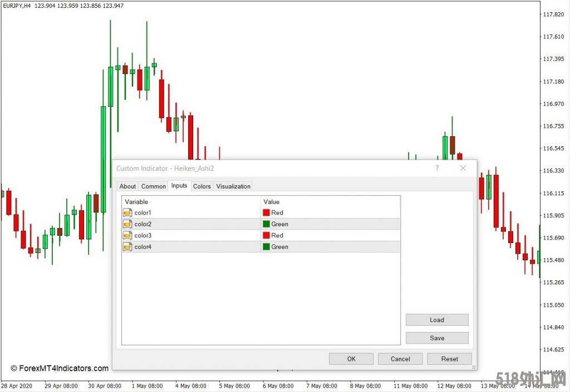Click the green swatch for color4
The image size is (570, 392).
point(267,247)
